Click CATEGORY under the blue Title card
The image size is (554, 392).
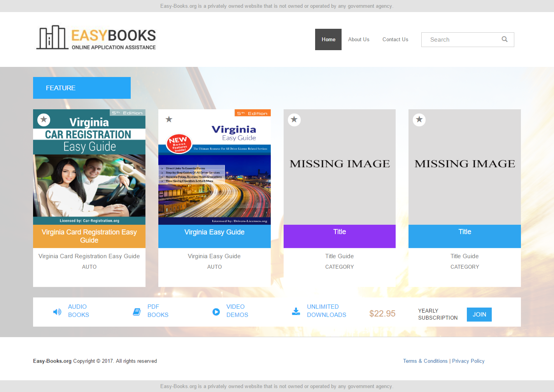(x=465, y=267)
